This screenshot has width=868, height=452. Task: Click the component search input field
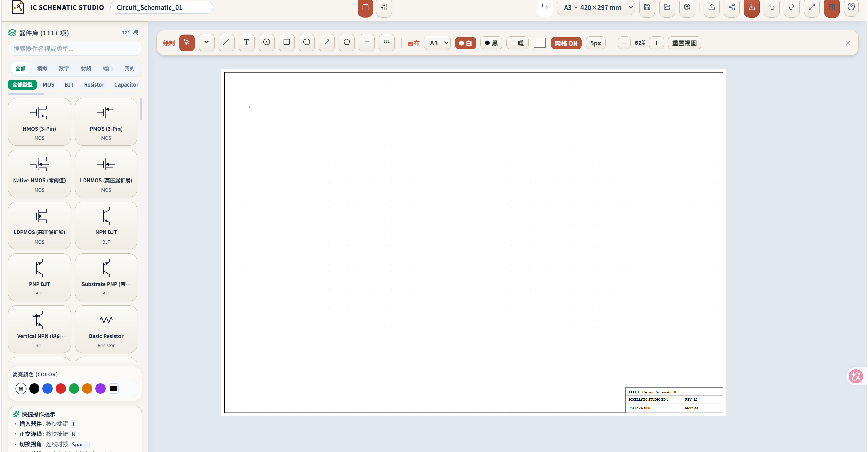click(75, 49)
